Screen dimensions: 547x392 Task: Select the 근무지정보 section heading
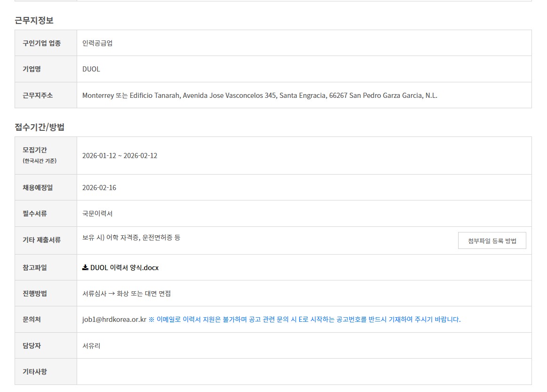coord(34,20)
